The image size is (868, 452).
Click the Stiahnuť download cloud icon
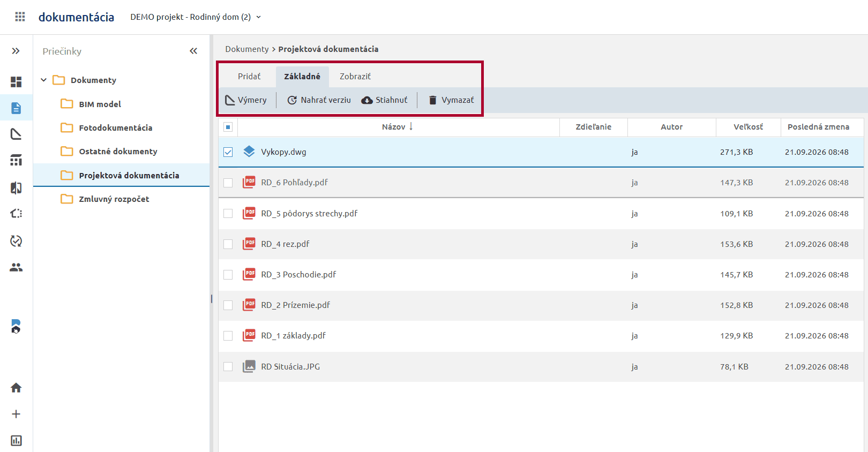[367, 100]
